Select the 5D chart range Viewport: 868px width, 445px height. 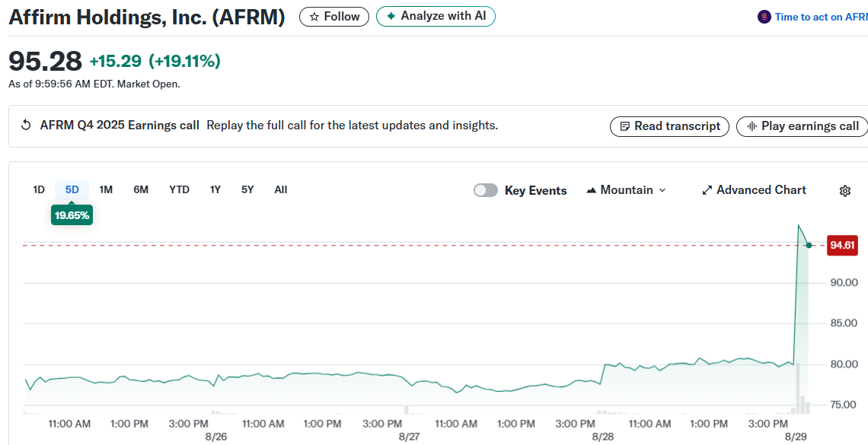[x=72, y=189]
